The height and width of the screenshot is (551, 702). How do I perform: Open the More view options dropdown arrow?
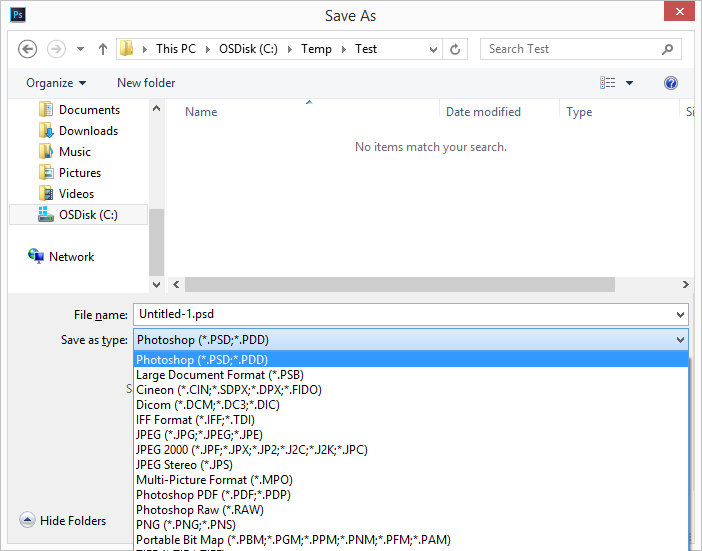tap(629, 83)
